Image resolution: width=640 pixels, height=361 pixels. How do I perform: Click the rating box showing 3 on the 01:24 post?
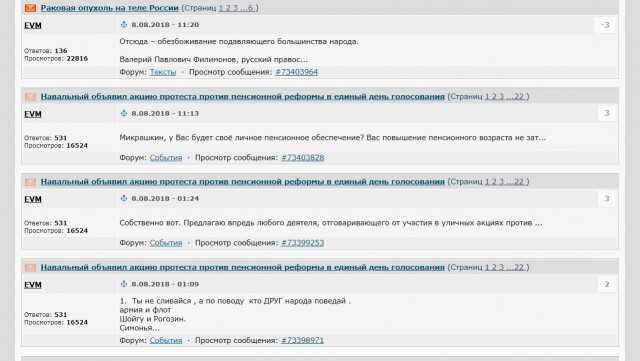[607, 198]
